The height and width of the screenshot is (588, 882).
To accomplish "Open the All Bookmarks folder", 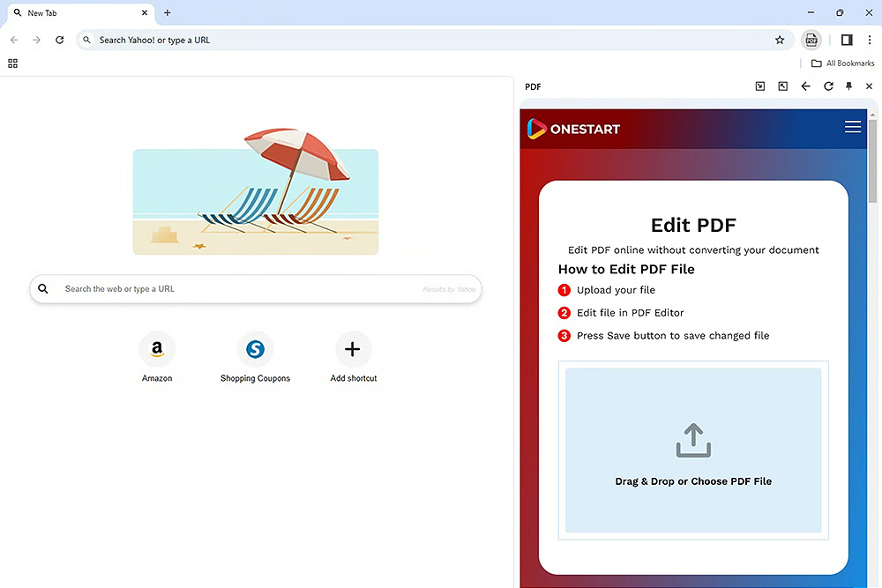I will coord(843,63).
